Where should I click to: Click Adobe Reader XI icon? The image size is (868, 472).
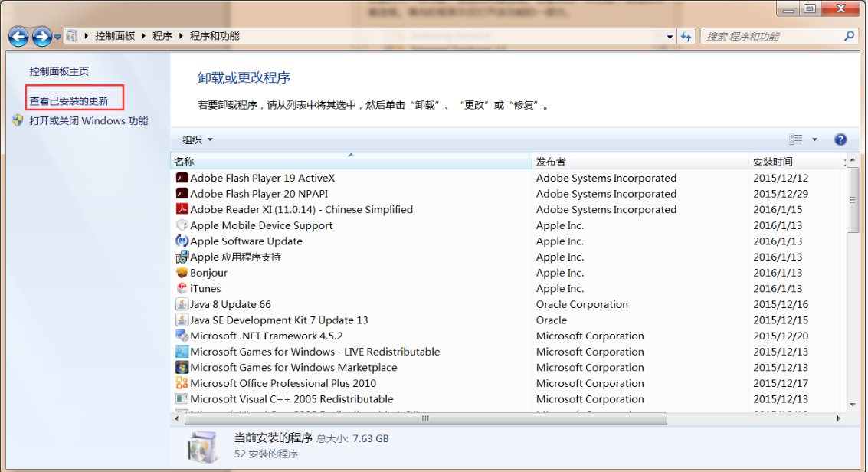point(182,209)
